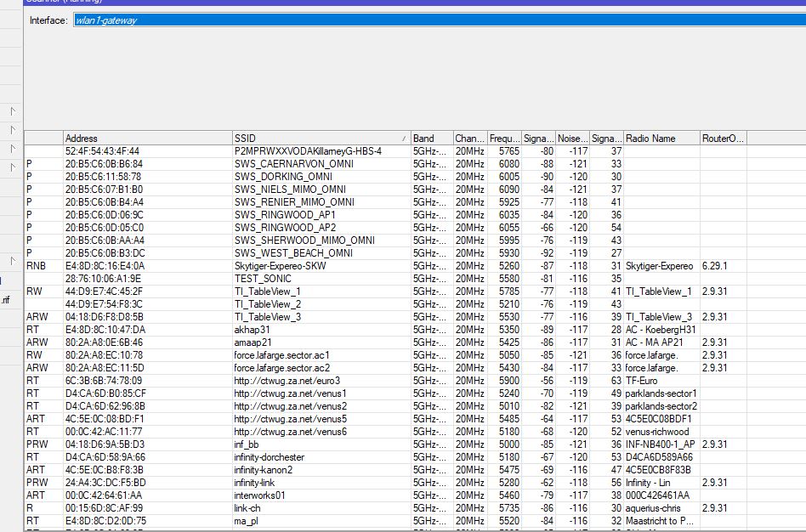806x532 pixels.
Task: Select the Skytiger-Expereo-SKW row
Action: 280,266
